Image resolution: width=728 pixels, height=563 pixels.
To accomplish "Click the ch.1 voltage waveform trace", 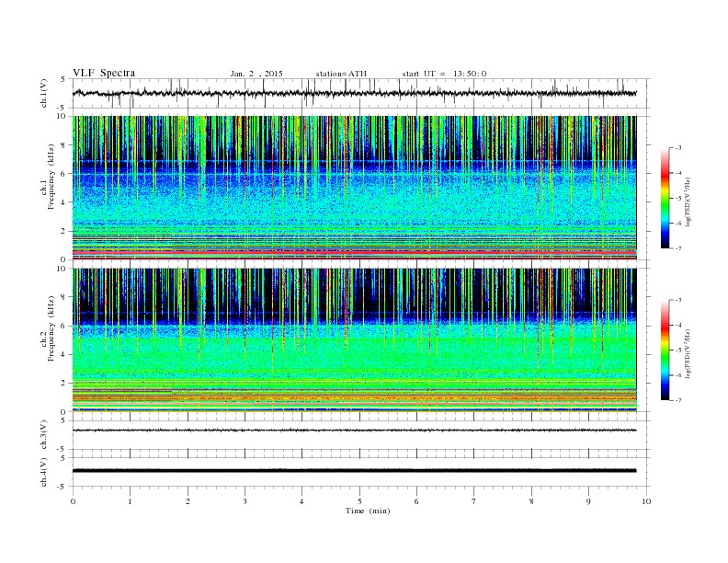I will [355, 93].
